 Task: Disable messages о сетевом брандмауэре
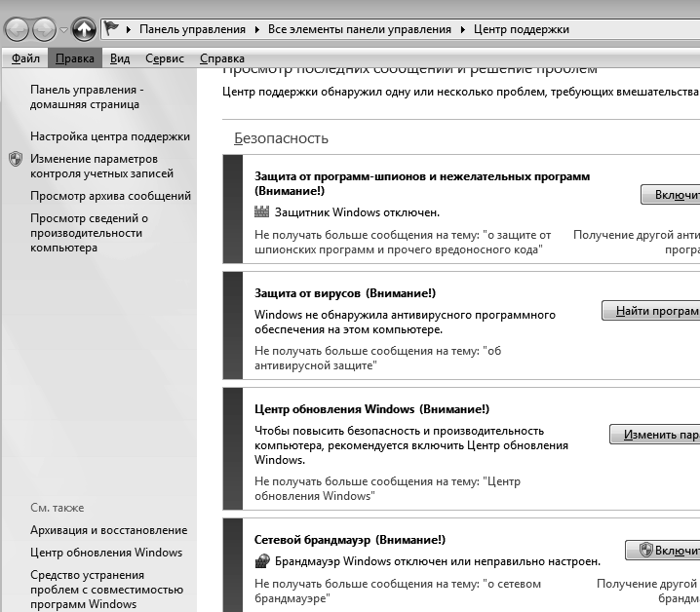[398, 591]
